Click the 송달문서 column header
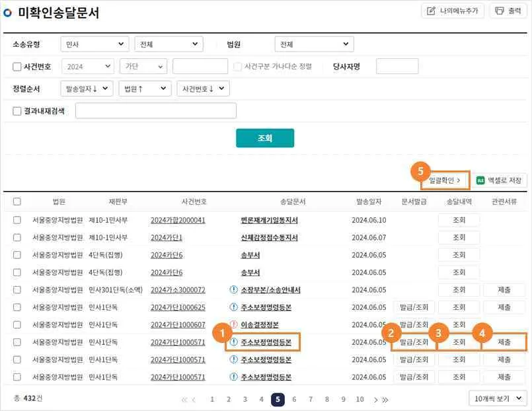The width and height of the screenshot is (532, 411). (x=293, y=202)
